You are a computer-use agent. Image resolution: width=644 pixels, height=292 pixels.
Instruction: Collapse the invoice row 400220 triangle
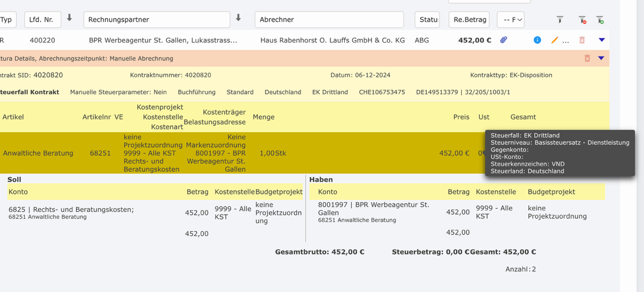click(x=602, y=40)
